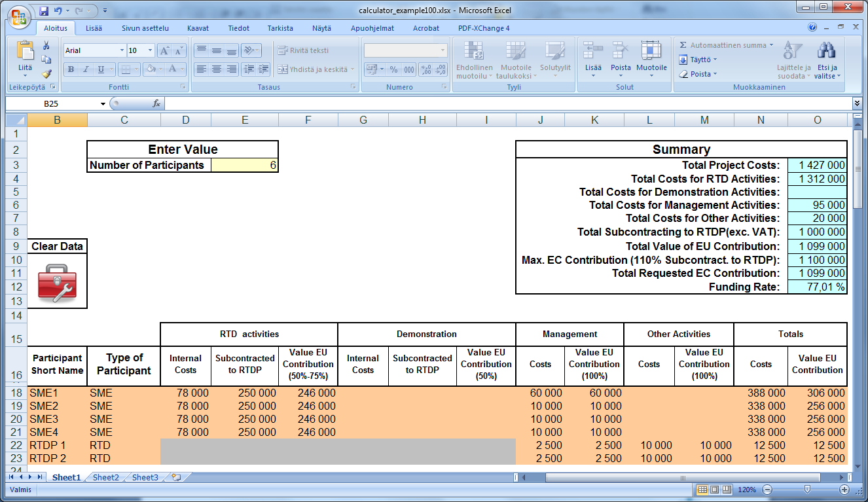Open the PDF-XChange 4 tab
This screenshot has height=502, width=868.
(x=484, y=28)
